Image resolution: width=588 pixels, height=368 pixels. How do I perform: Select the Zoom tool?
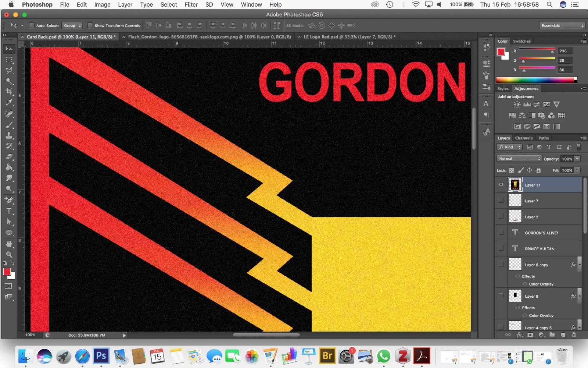(9, 255)
